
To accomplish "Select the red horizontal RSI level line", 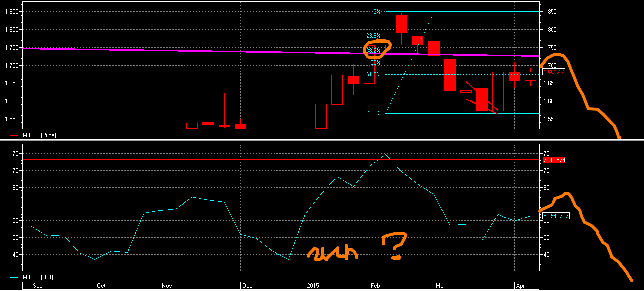I will 281,160.
